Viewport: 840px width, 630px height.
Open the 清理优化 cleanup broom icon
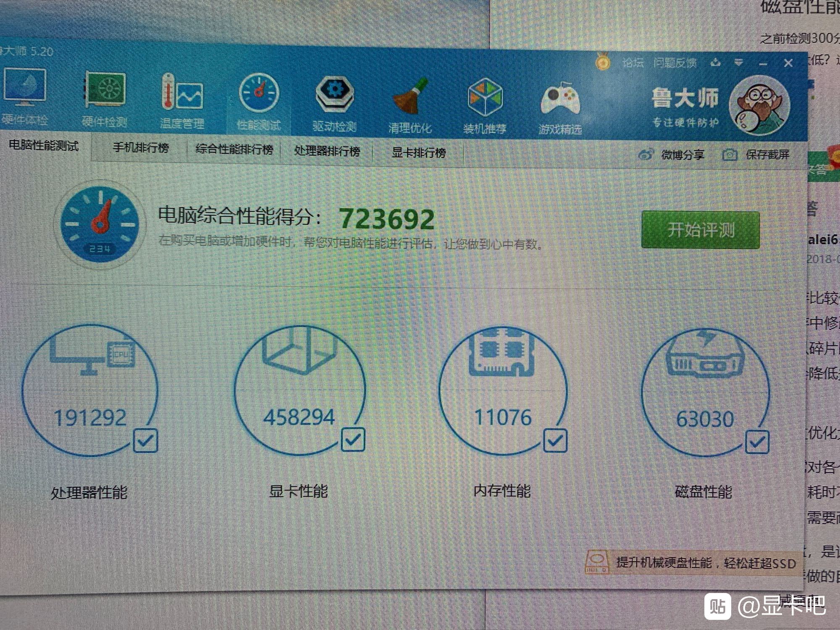[410, 97]
